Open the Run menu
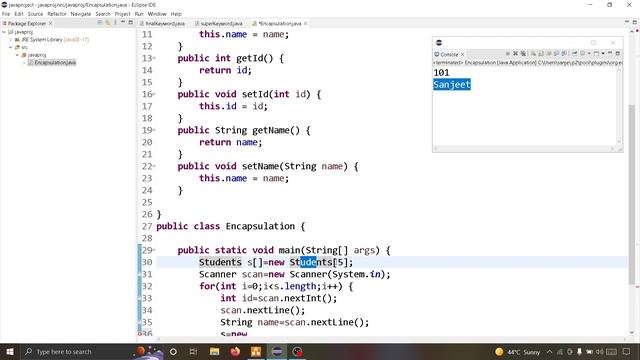Viewport: 640px width, 360px height. pos(139,14)
